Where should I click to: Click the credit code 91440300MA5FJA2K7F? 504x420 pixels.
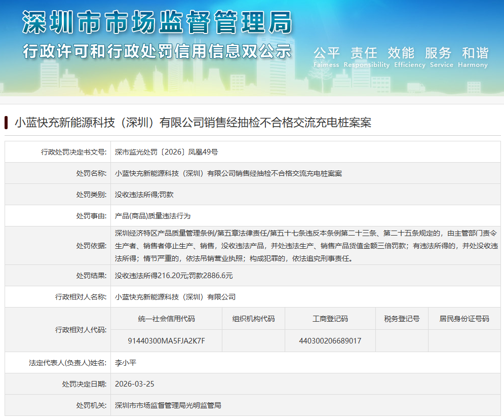coord(166,340)
